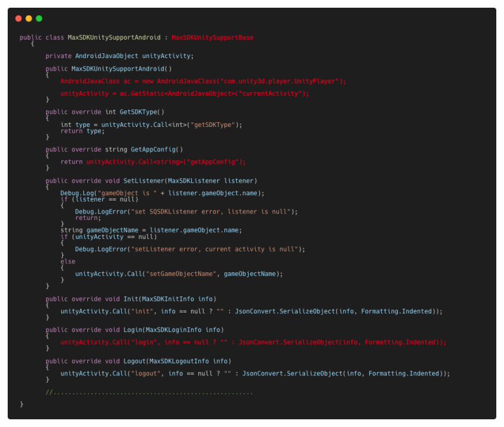Click the "set SQSDKListener error" LogError line
The height and width of the screenshot is (427, 504).
click(186, 212)
